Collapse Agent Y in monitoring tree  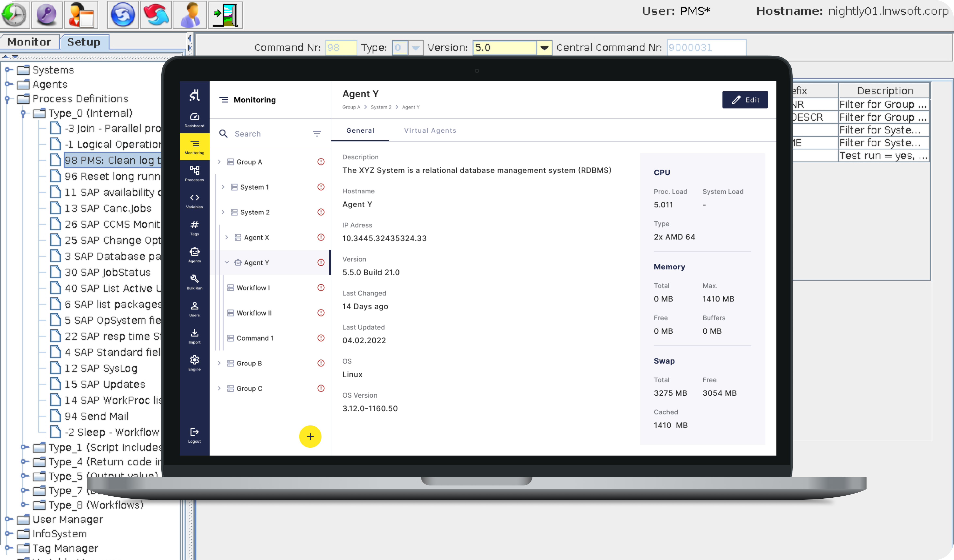[x=227, y=262]
